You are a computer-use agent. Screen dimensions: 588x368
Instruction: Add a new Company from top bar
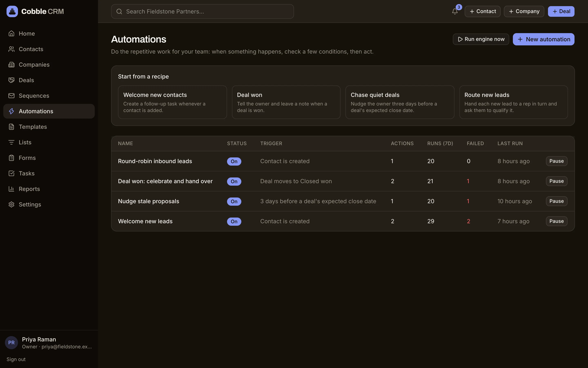[524, 11]
